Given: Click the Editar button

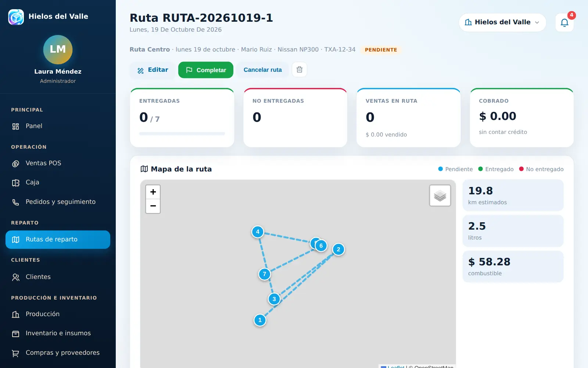Looking at the screenshot, I should (153, 70).
